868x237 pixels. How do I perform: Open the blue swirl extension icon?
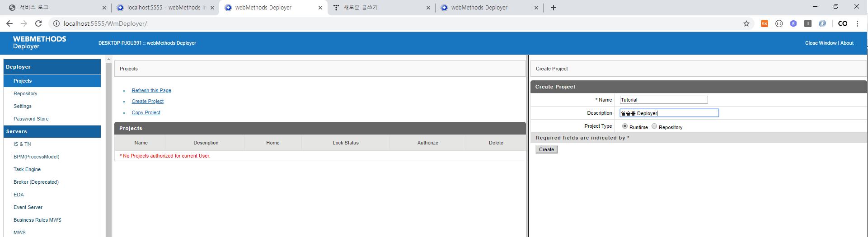(822, 23)
